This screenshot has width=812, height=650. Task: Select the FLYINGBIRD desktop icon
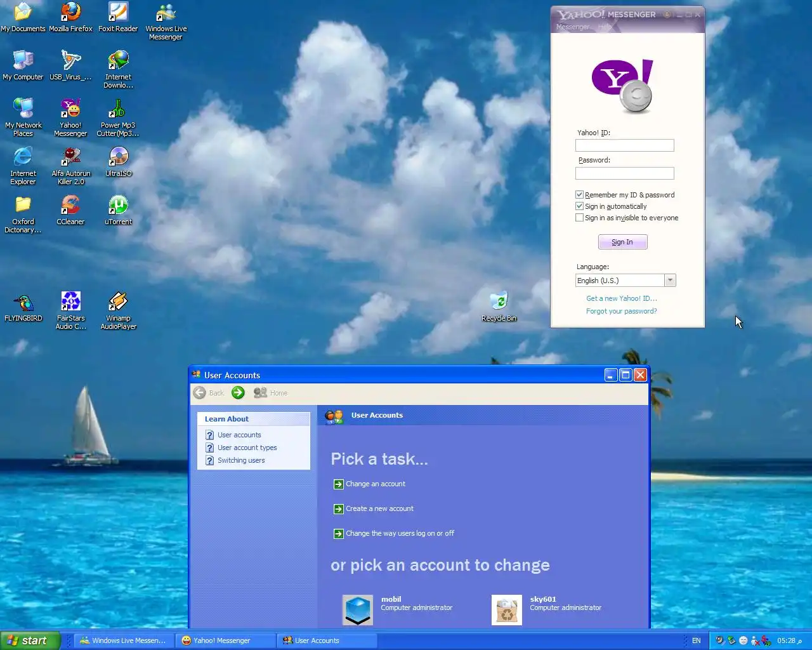(x=23, y=307)
